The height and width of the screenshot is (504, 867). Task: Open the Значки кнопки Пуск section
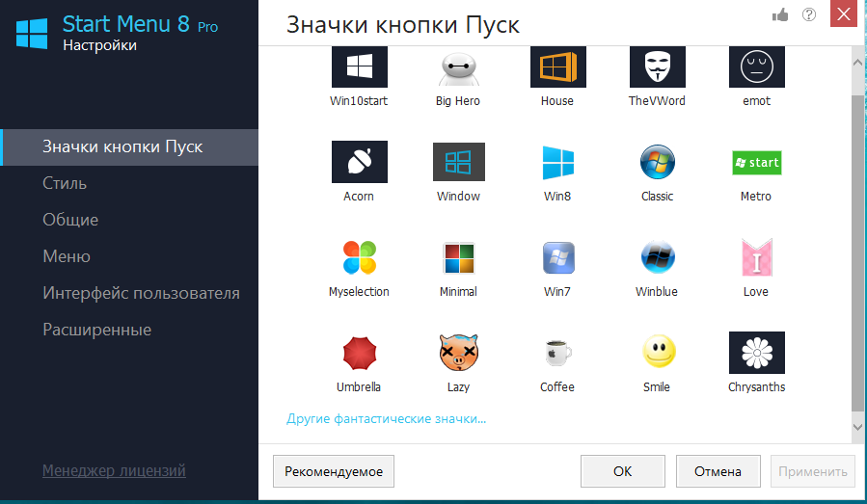129,147
